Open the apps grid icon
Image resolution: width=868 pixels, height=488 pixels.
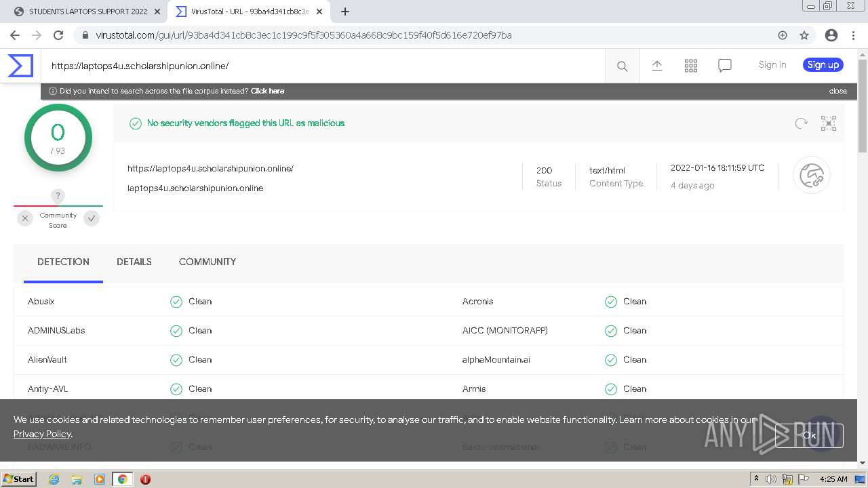(691, 65)
